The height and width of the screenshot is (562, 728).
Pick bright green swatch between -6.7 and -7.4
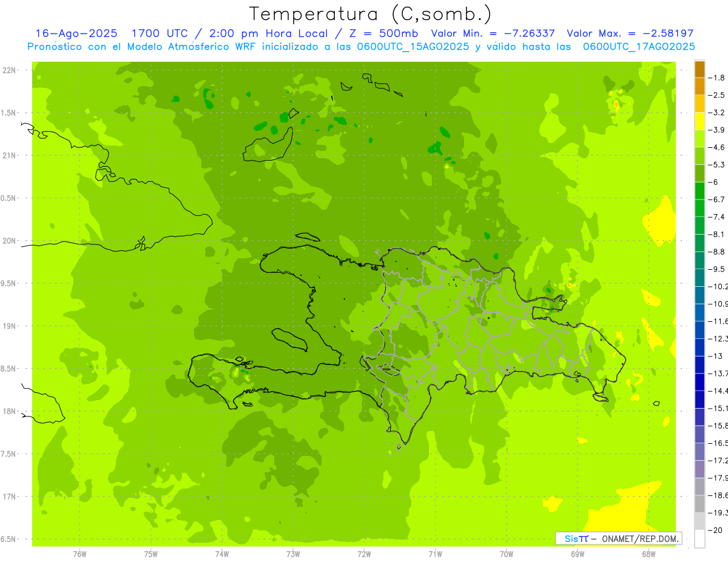point(699,208)
